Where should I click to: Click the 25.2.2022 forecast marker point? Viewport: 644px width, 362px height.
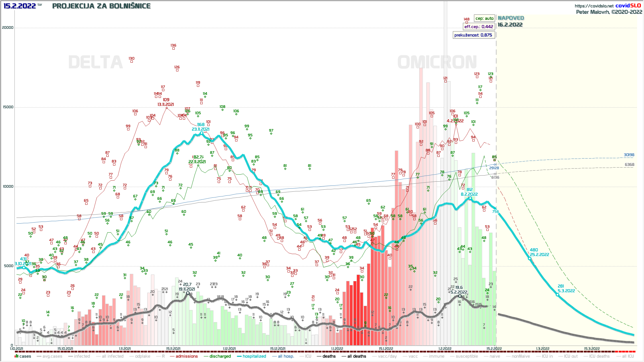click(530, 258)
